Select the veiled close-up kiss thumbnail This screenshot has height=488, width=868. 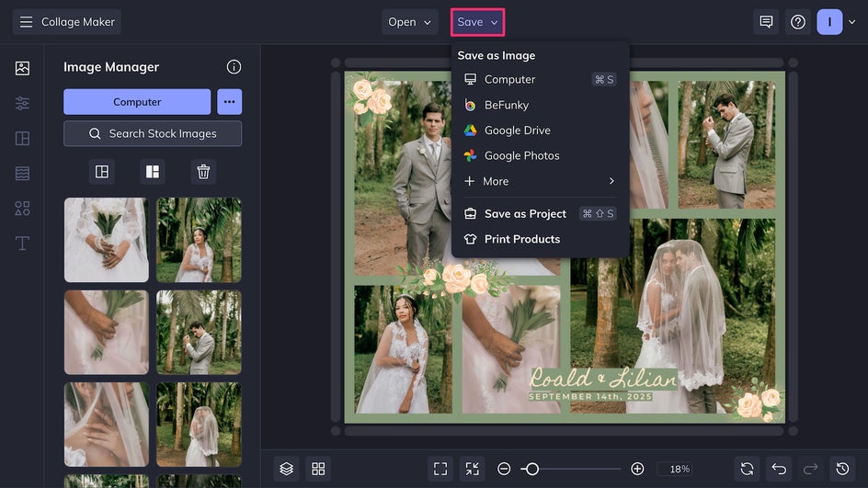click(x=107, y=425)
